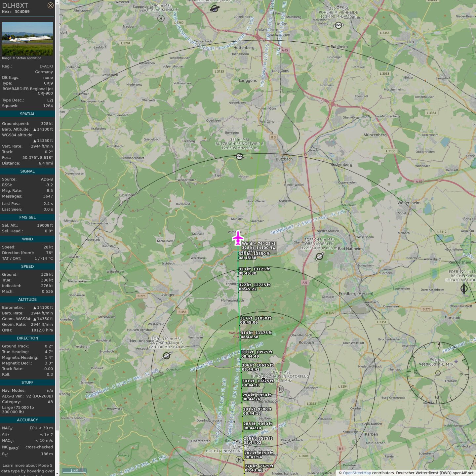This screenshot has height=476, width=476.
Task: Select the Butzbach Pfingstweide airfield icon
Action: (x=240, y=156)
